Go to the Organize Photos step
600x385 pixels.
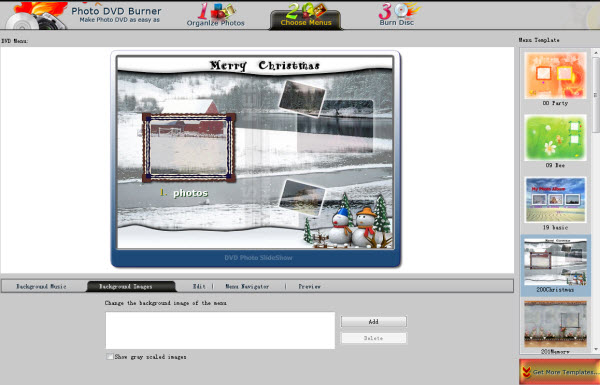coord(215,15)
